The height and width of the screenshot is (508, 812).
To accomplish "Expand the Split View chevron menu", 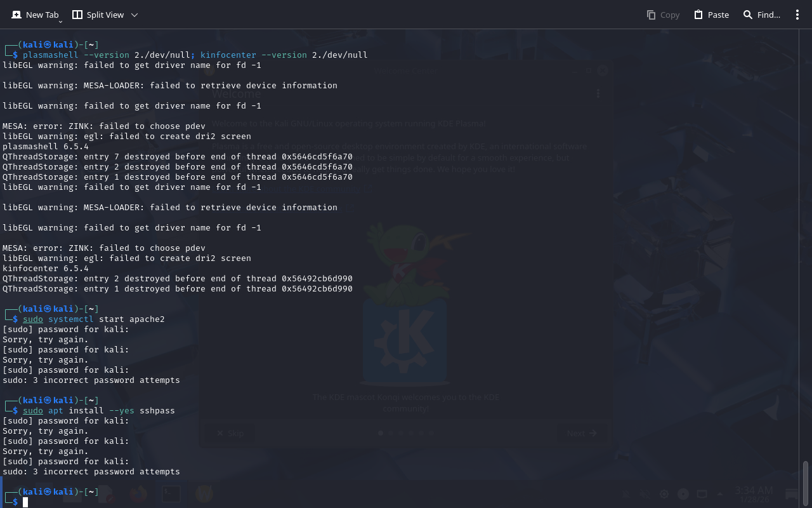I will tap(134, 15).
